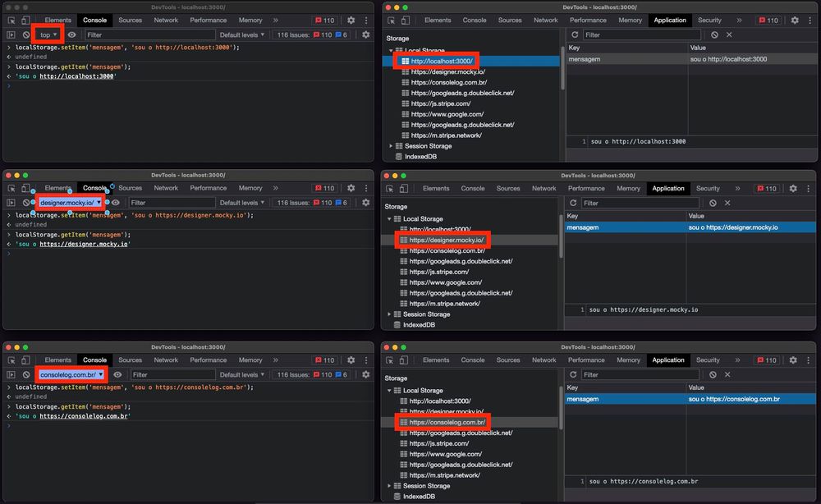Open the 'Default levels' log dropdown
Image resolution: width=821 pixels, height=504 pixels.
tap(241, 35)
